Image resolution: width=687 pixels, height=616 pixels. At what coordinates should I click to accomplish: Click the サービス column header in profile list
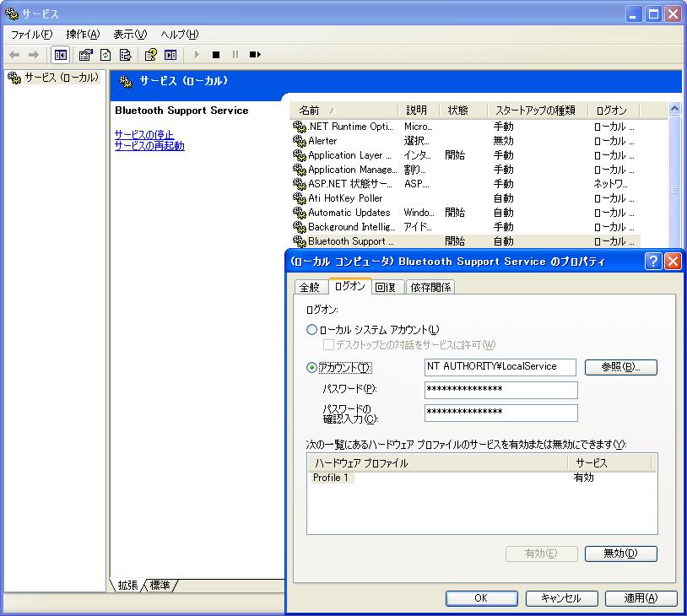(x=610, y=463)
